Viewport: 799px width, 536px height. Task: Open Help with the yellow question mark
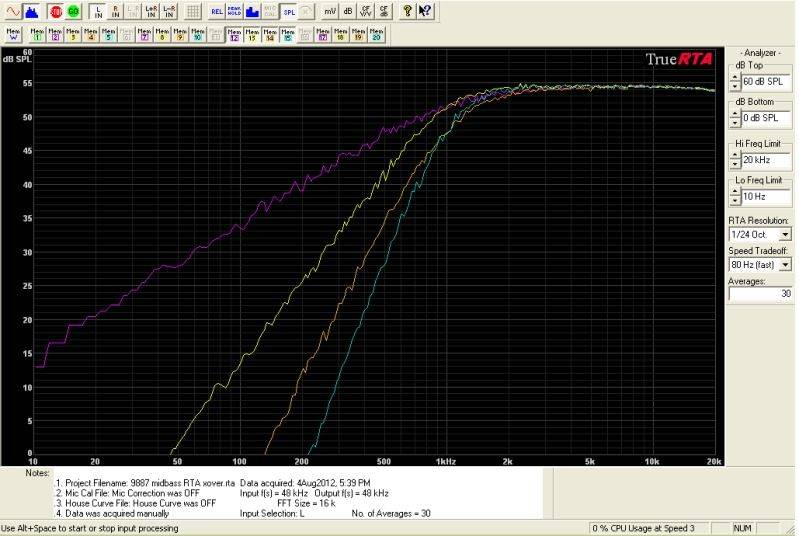point(407,11)
